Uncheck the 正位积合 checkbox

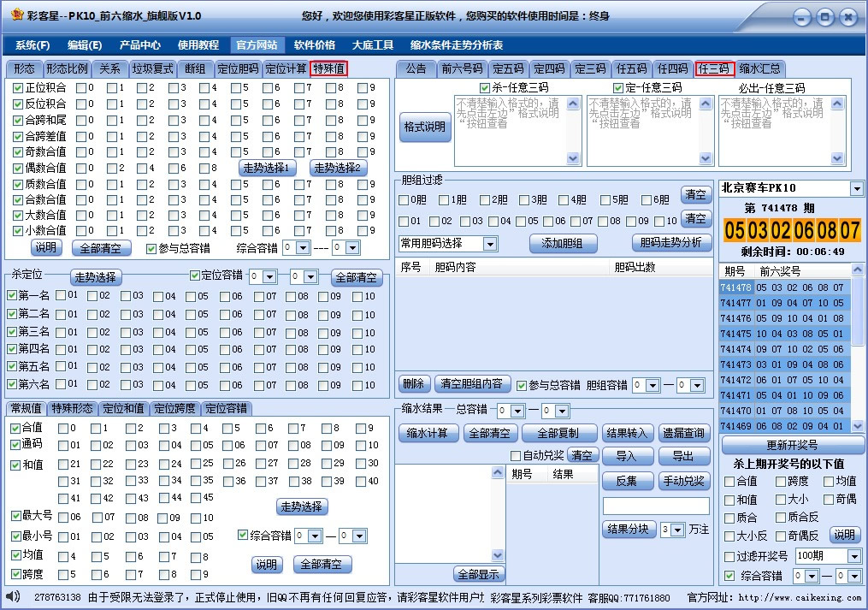18,87
